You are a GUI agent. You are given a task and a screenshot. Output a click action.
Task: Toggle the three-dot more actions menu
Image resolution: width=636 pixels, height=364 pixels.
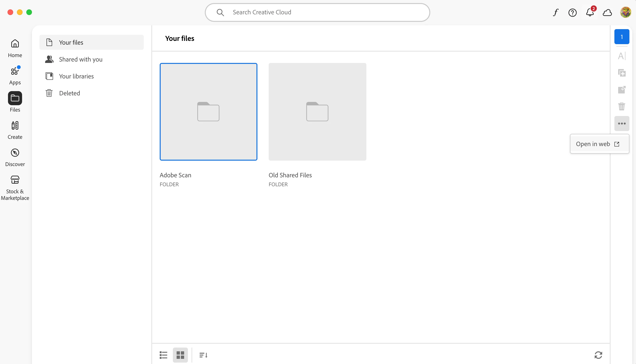(622, 124)
